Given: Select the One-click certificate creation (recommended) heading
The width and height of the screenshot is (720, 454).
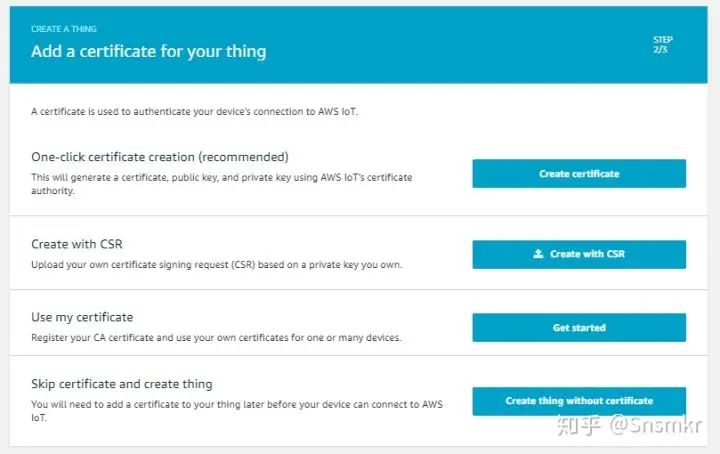Looking at the screenshot, I should coord(160,157).
